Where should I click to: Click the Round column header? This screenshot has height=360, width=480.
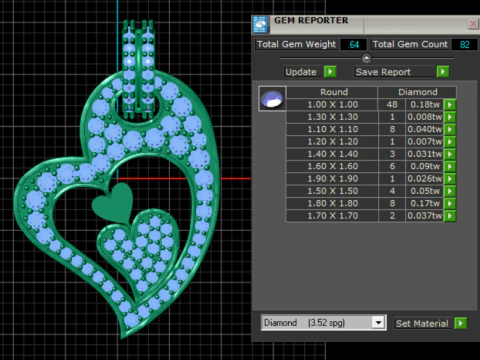[334, 92]
